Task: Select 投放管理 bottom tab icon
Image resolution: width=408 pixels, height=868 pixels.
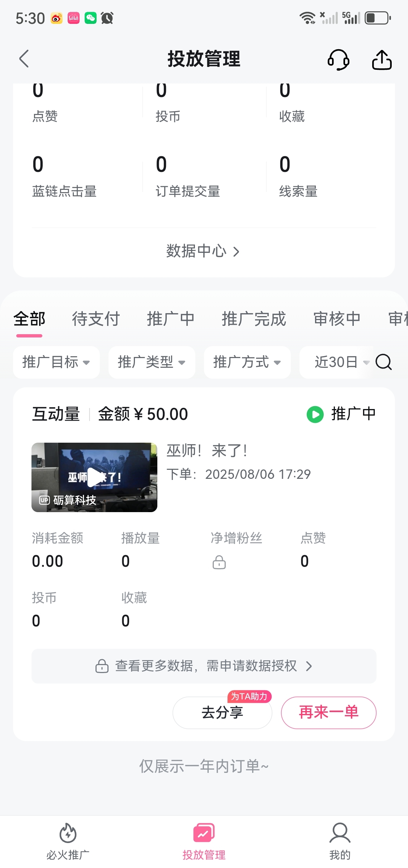Action: tap(204, 833)
